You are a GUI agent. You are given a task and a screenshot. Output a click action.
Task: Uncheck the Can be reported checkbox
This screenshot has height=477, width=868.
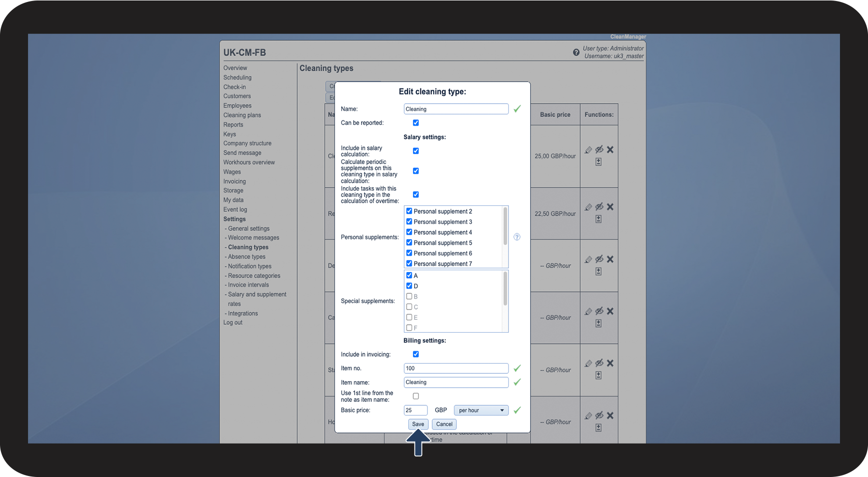click(416, 122)
